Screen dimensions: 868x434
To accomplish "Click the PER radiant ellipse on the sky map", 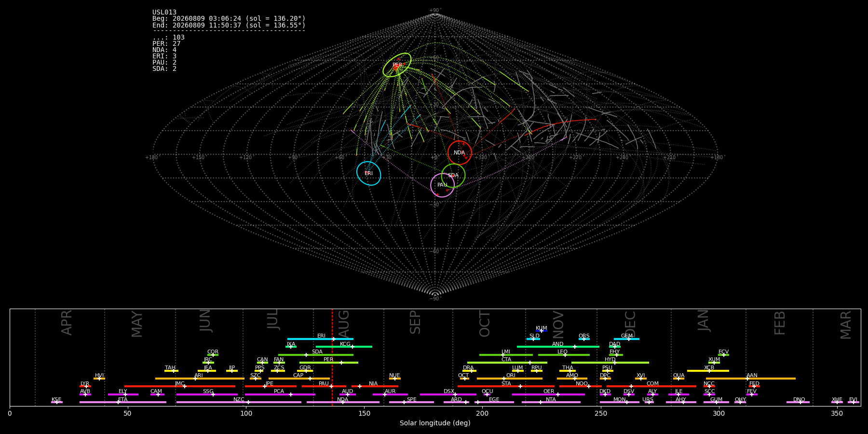I will point(397,65).
